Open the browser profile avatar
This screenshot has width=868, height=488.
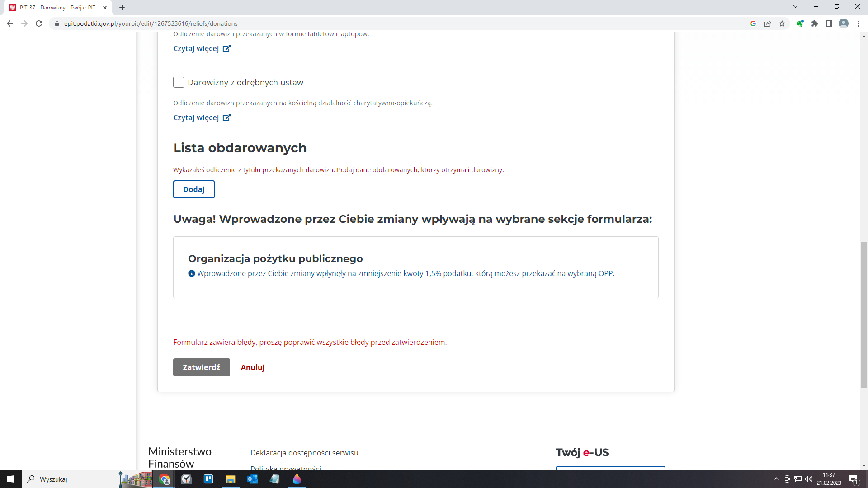pyautogui.click(x=844, y=23)
